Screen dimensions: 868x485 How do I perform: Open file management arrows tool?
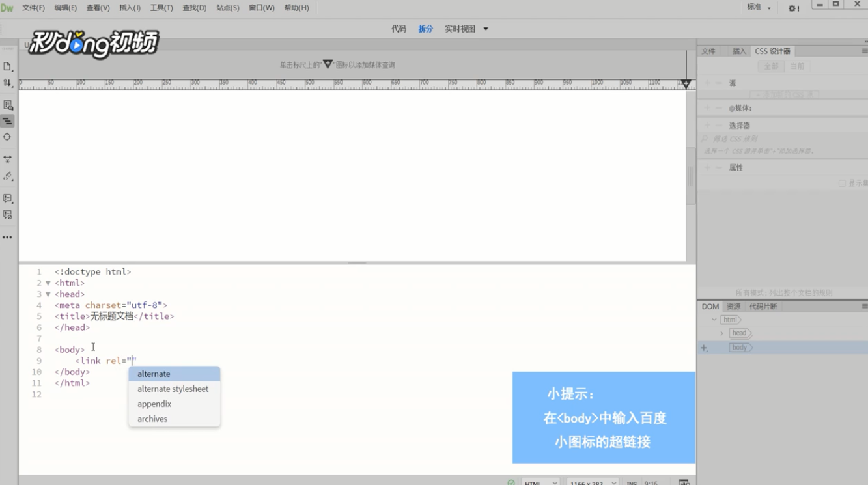tap(8, 83)
